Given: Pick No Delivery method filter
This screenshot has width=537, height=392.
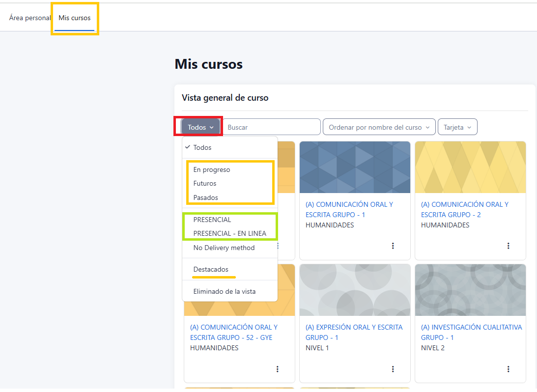Looking at the screenshot, I should (x=224, y=248).
